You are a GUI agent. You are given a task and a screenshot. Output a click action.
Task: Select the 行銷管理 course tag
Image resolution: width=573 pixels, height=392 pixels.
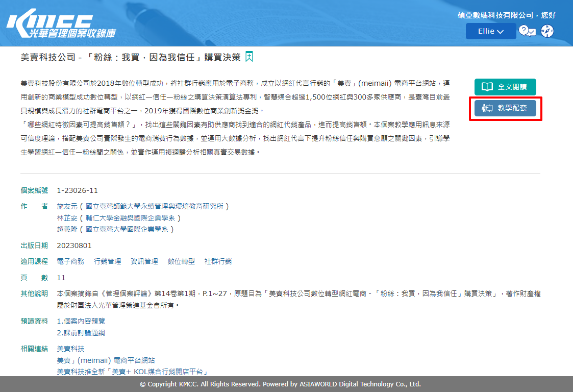click(108, 261)
